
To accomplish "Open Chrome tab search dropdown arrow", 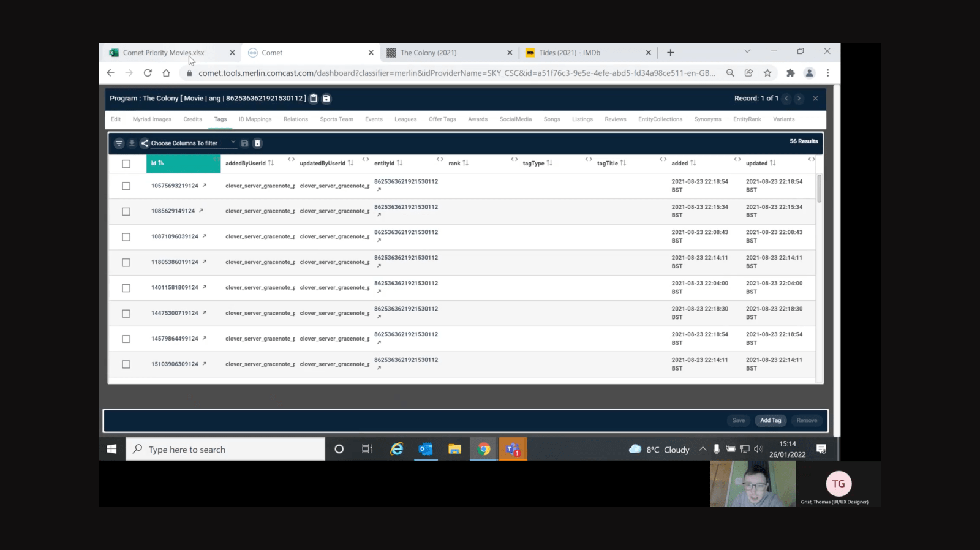I will [x=747, y=51].
